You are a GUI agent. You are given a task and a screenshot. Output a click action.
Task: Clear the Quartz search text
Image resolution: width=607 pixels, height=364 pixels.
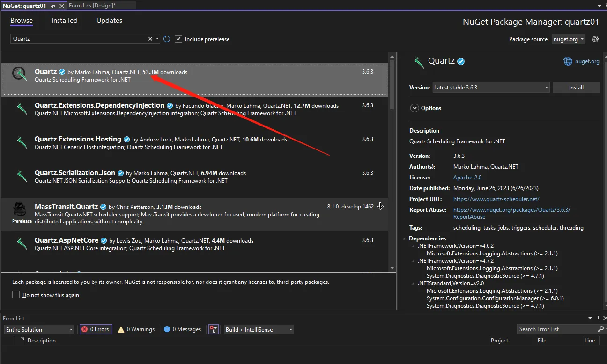150,39
